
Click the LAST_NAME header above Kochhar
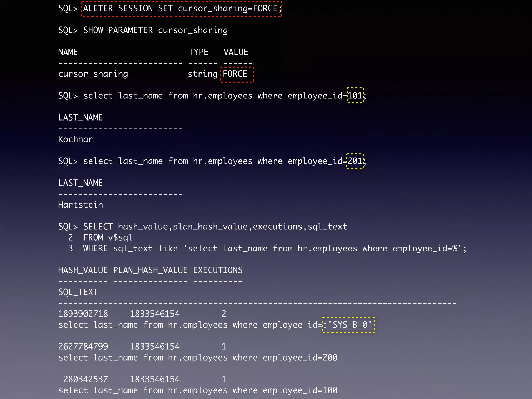[x=81, y=117]
